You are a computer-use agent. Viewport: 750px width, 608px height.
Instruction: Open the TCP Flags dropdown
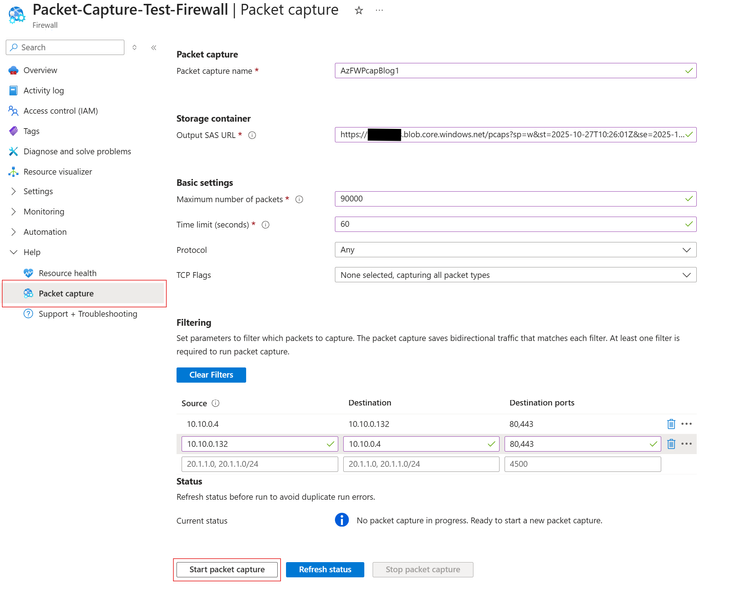click(x=515, y=275)
